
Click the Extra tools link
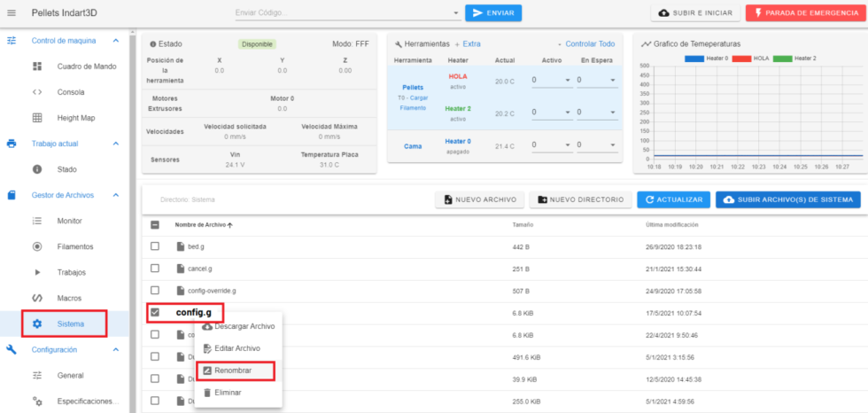[x=471, y=43]
